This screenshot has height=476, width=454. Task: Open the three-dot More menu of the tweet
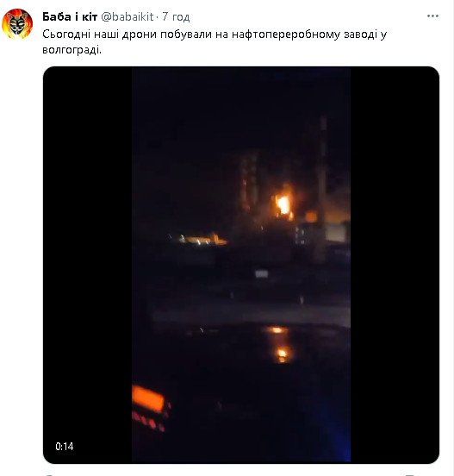coord(432,16)
